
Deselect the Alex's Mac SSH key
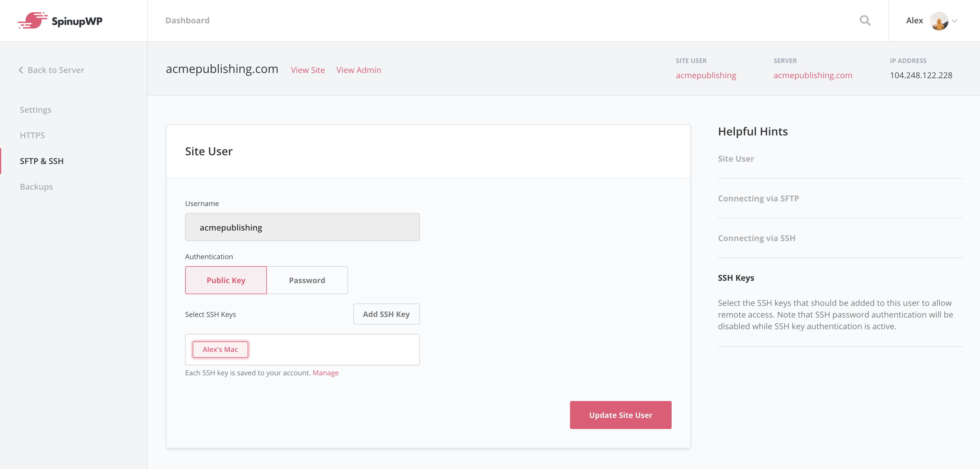[x=220, y=349]
